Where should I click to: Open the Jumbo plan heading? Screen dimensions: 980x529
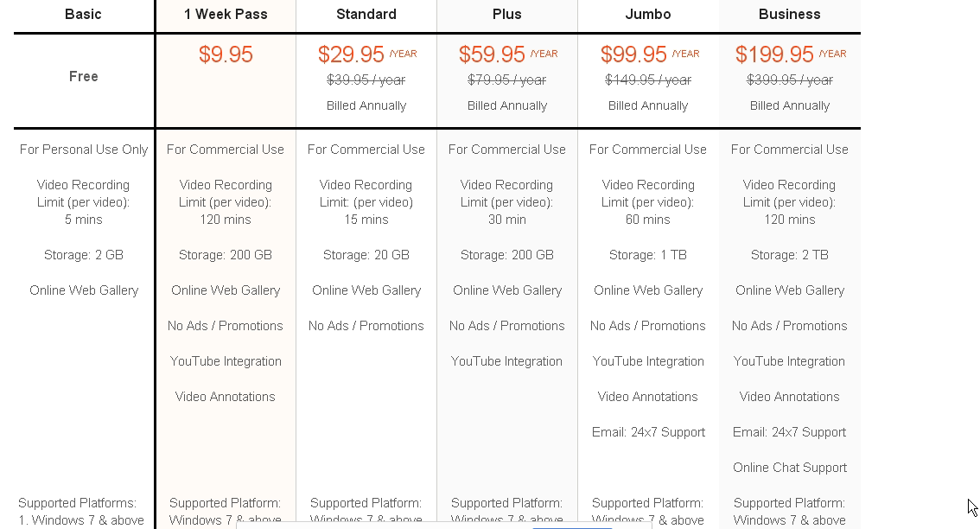point(648,15)
